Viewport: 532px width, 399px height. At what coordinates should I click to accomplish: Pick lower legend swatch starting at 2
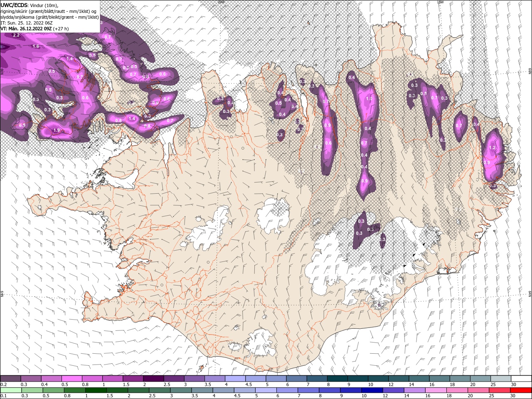pyautogui.click(x=138, y=390)
